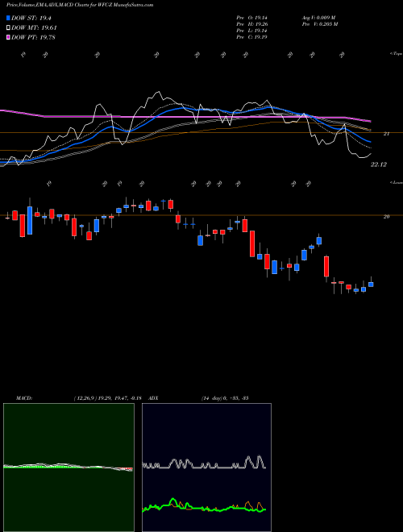Click the '<-Tops' marker label
The width and height of the screenshot is (403, 532).
click(x=396, y=54)
